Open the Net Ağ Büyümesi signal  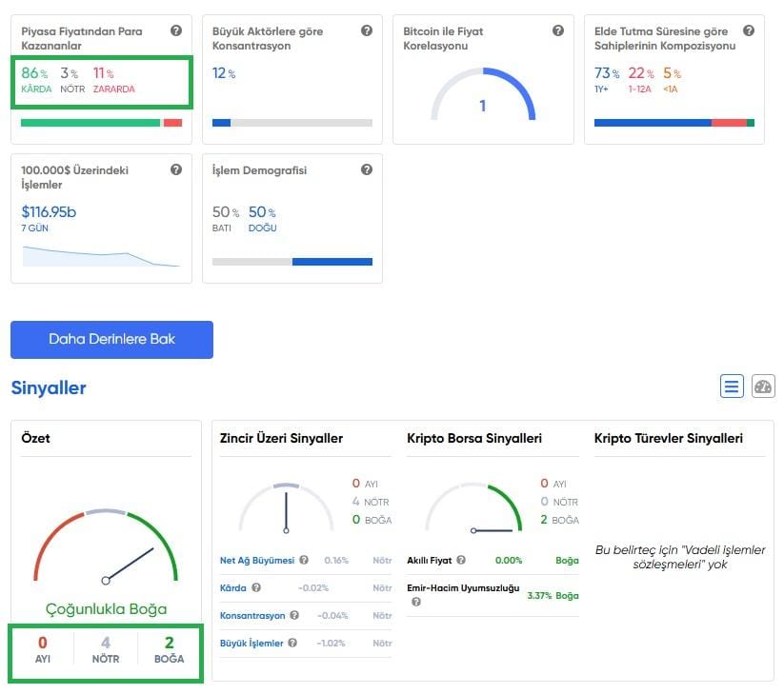[257, 561]
